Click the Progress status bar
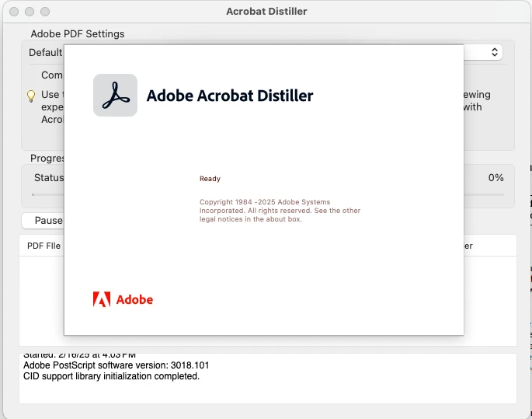532x419 pixels. click(268, 194)
